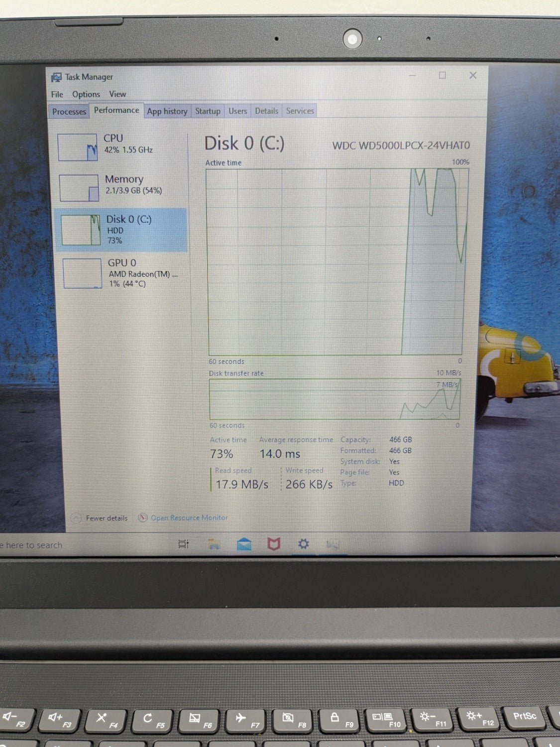Open the Settings gear taskbar icon
Screen dimensions: 560x747
(303, 544)
